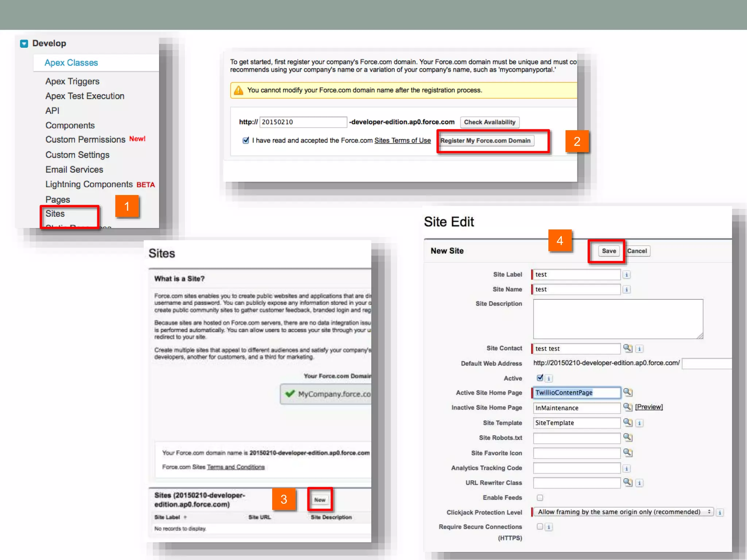Image resolution: width=747 pixels, height=560 pixels.
Task: Enable the Enable Feeds checkbox
Action: (x=540, y=498)
